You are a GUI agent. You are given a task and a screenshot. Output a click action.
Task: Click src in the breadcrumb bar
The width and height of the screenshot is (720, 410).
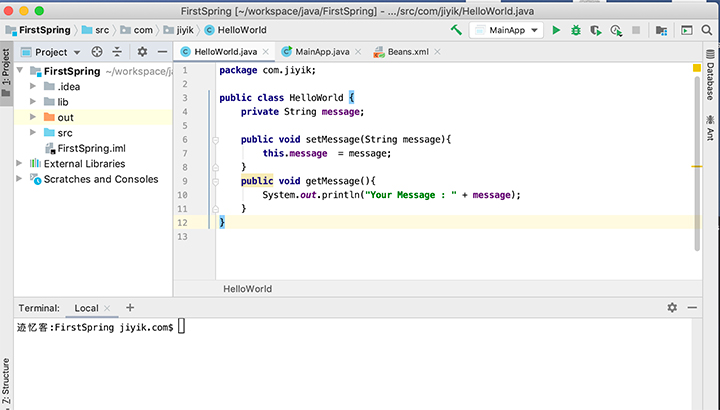coord(96,30)
